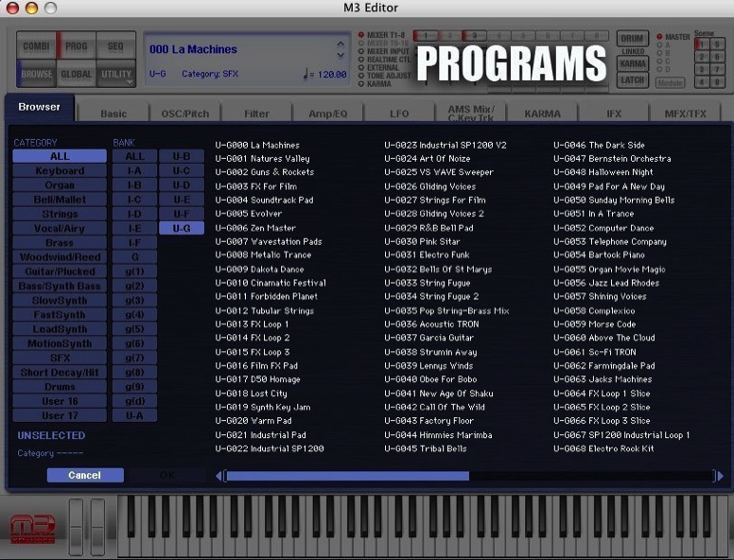Screen dimensions: 734x560
Task: Select the Drums category
Action: 60,387
